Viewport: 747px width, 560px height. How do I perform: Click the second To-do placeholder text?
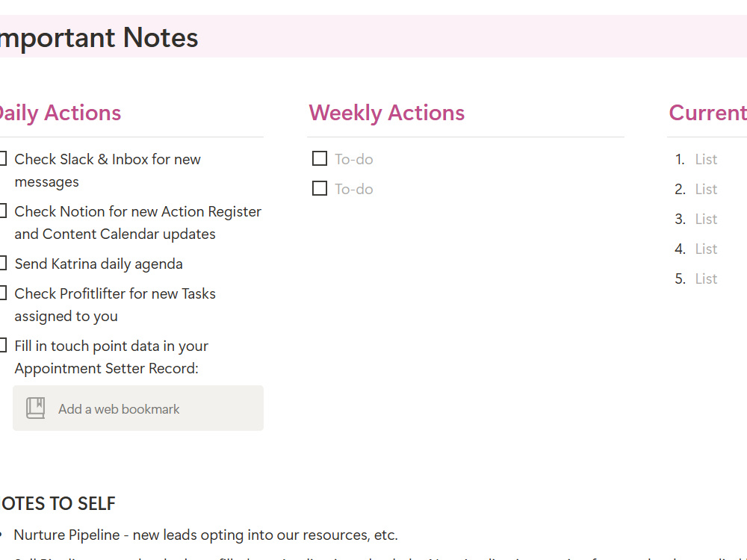tap(353, 189)
